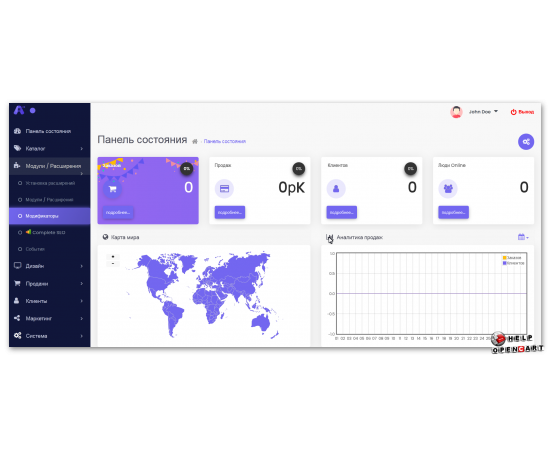Expand the Продажи menu chevron
The image size is (550, 450).
(x=82, y=283)
